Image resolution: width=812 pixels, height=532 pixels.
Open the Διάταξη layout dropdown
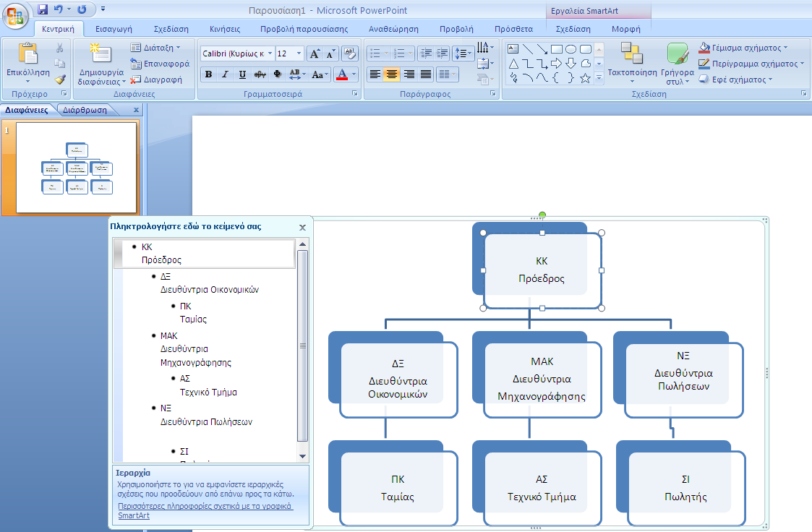tap(155, 48)
